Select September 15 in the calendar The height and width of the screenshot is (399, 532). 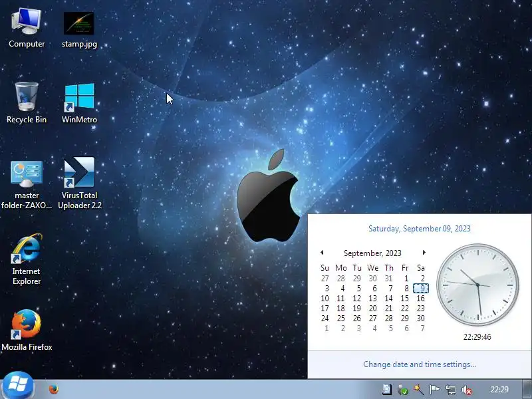[x=405, y=298]
